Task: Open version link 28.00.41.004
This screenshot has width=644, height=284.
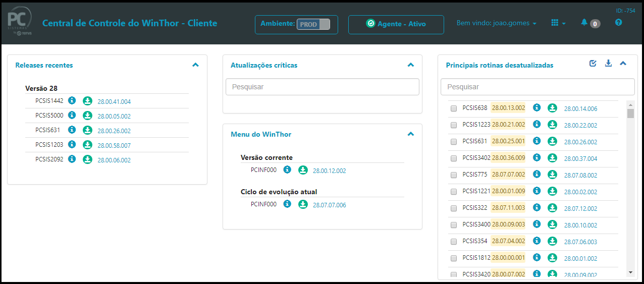Action: [114, 102]
